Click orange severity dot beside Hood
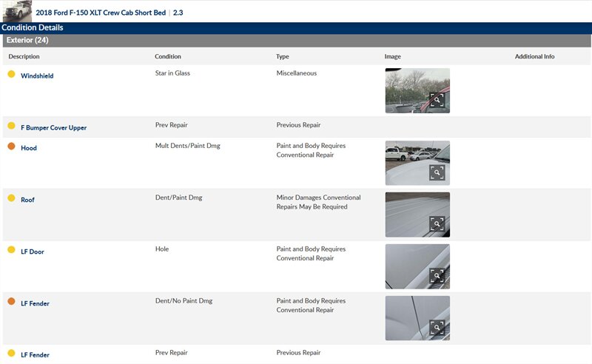The height and width of the screenshot is (364, 592). tap(11, 146)
